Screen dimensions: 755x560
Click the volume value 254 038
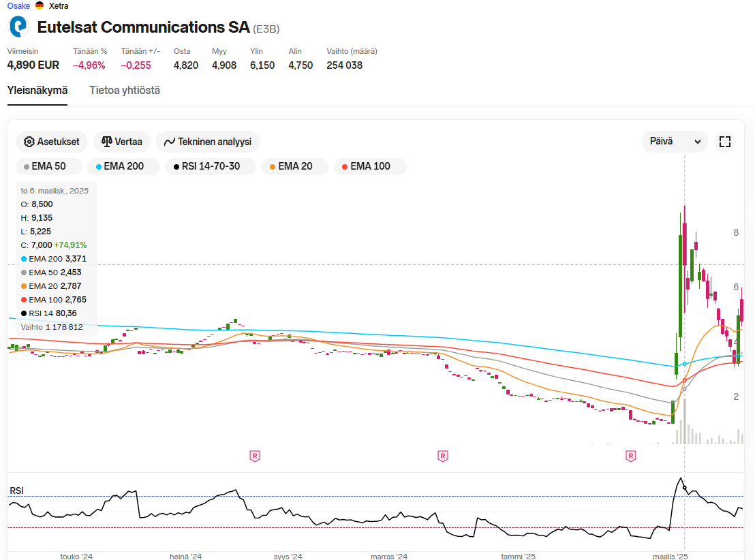click(x=344, y=65)
